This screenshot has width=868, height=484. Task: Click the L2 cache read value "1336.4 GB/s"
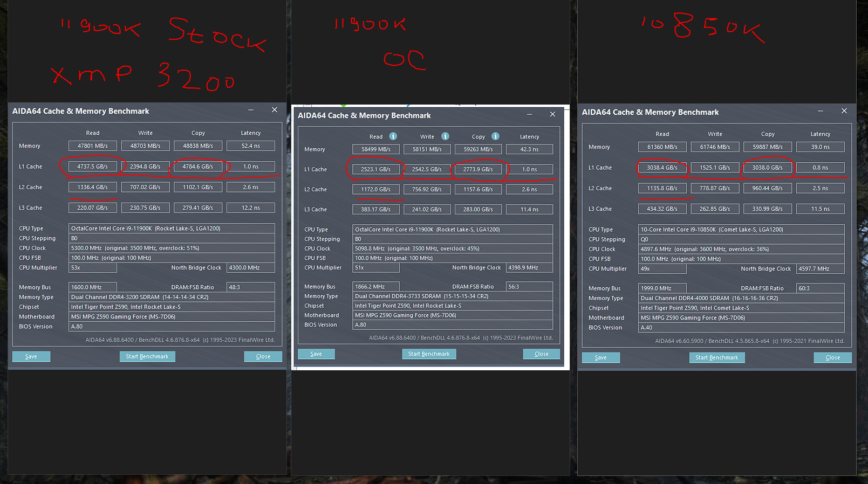[93, 187]
